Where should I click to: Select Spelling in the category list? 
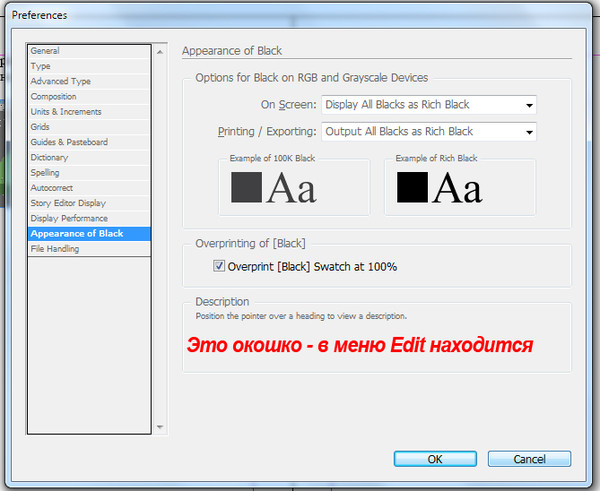pyautogui.click(x=89, y=173)
